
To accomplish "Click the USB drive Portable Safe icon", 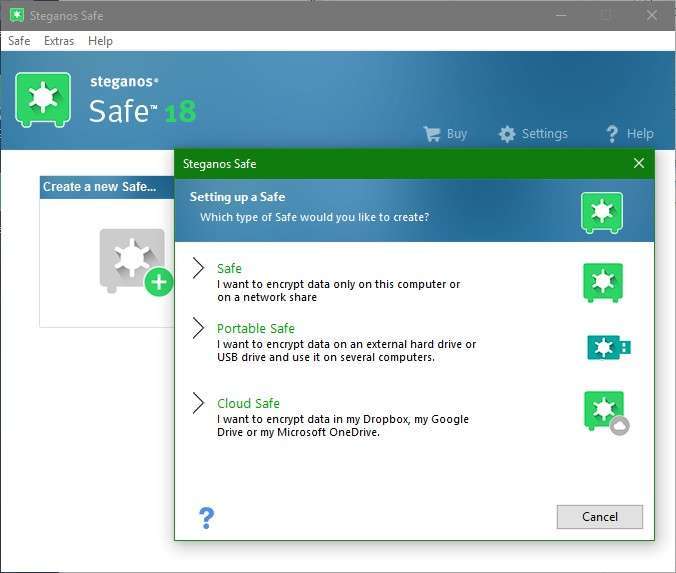I will click(609, 347).
